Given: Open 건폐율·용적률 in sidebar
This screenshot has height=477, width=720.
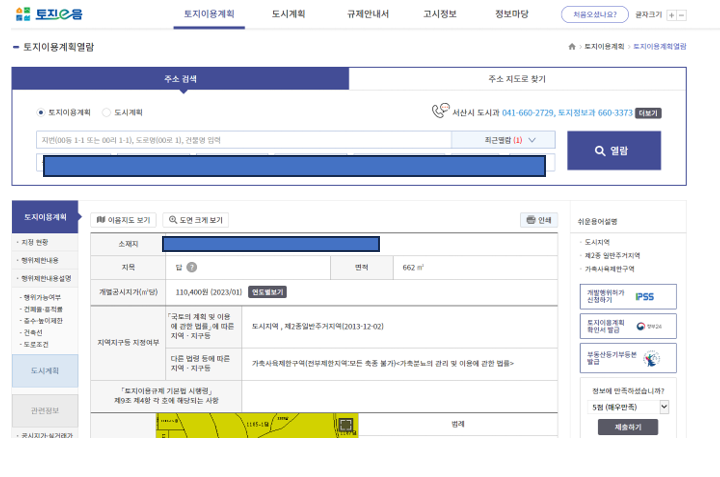Looking at the screenshot, I should 43,309.
